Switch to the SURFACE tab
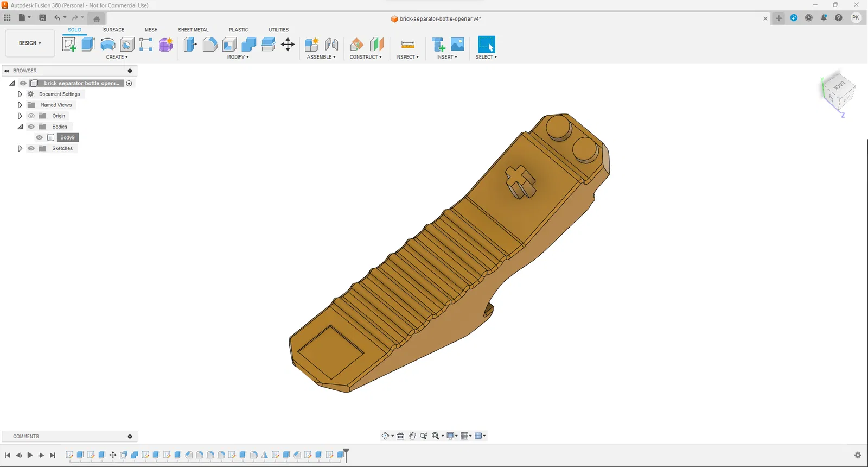 tap(113, 30)
